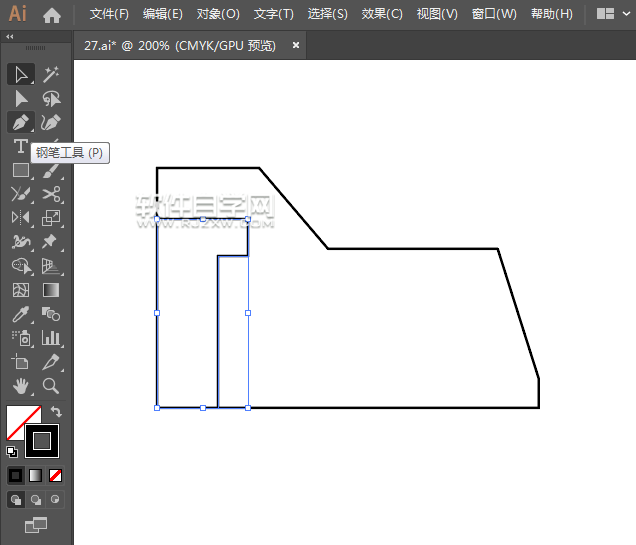Screen dimensions: 636x545
Task: Open the 效果(C) menu
Action: point(382,14)
